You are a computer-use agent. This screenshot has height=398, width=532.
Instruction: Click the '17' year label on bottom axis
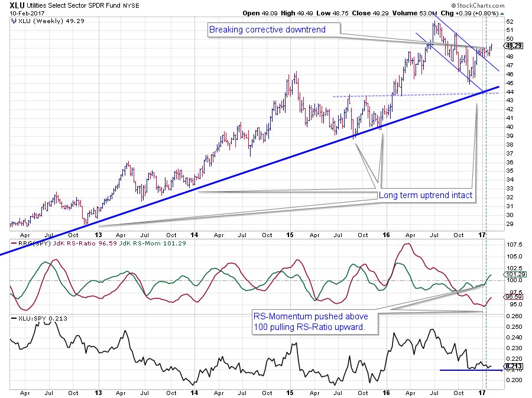[482, 393]
